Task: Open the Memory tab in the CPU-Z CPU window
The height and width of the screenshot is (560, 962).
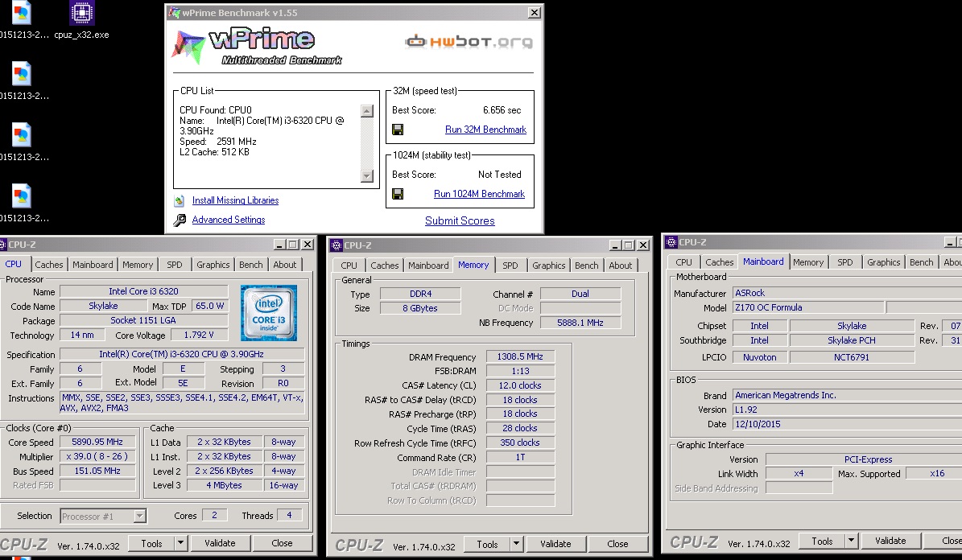Action: click(138, 265)
